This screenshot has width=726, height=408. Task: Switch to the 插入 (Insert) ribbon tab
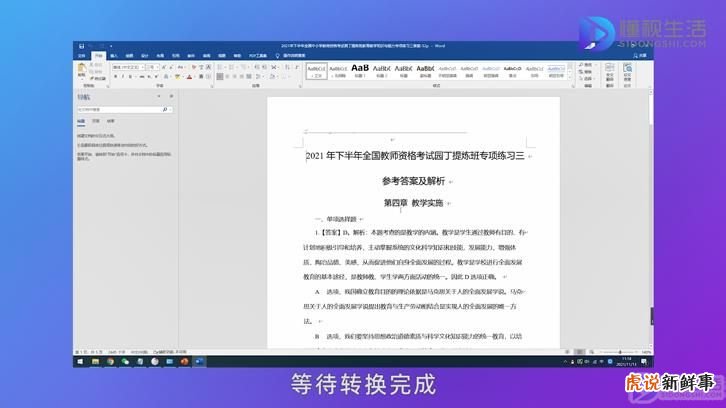coord(114,56)
